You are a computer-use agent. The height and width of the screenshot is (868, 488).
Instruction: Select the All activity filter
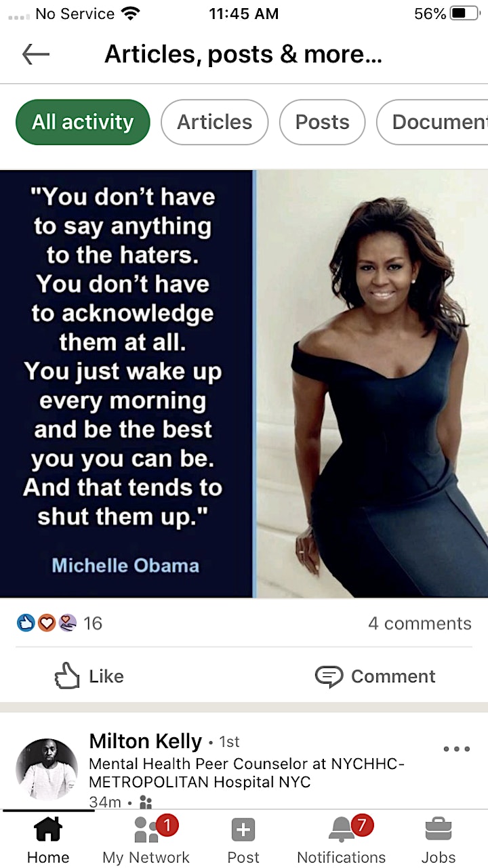point(83,122)
